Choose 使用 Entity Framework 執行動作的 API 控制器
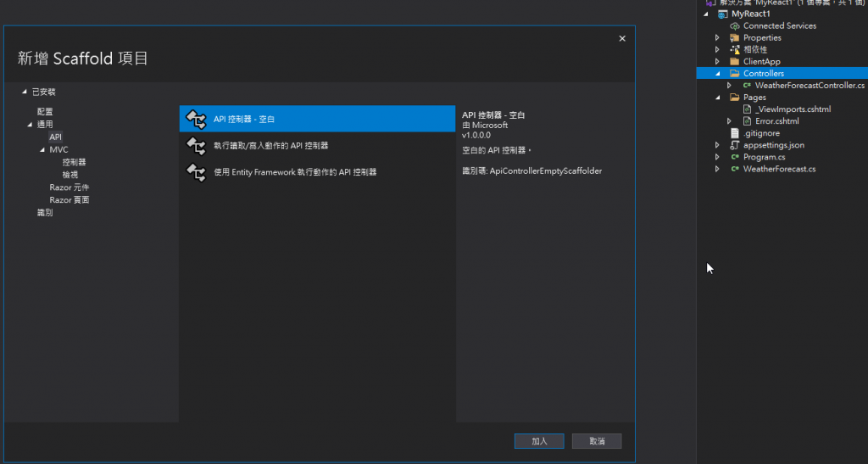The height and width of the screenshot is (464, 868). 317,172
